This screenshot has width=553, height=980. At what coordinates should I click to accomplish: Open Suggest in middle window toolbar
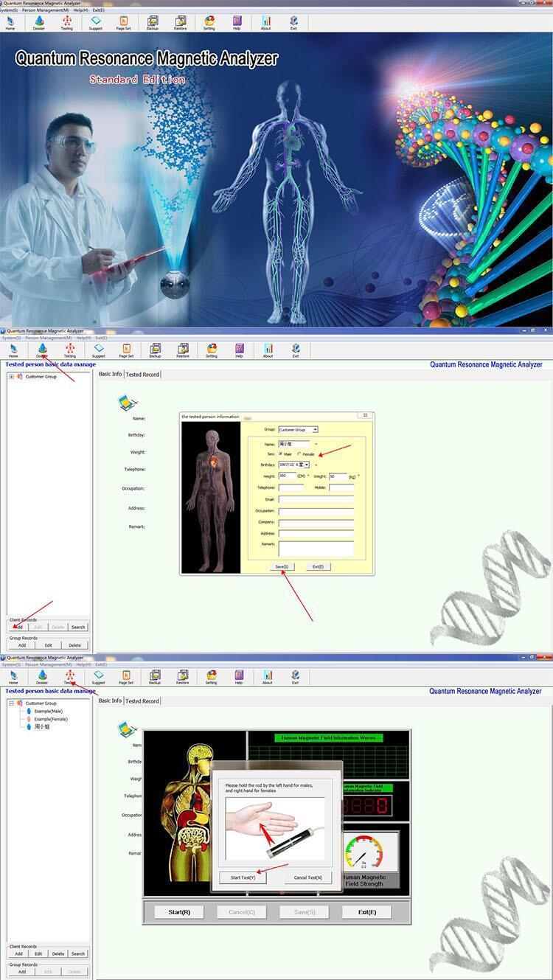98,350
